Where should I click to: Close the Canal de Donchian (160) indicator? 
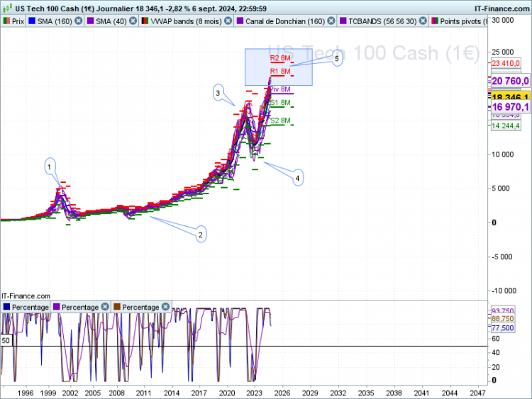(331, 21)
